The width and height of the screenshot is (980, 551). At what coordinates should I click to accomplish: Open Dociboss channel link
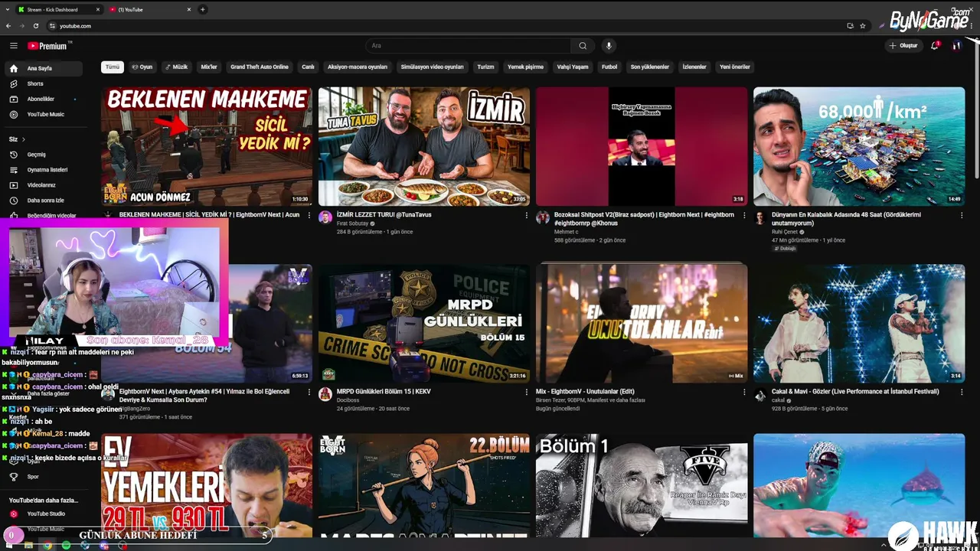348,400
